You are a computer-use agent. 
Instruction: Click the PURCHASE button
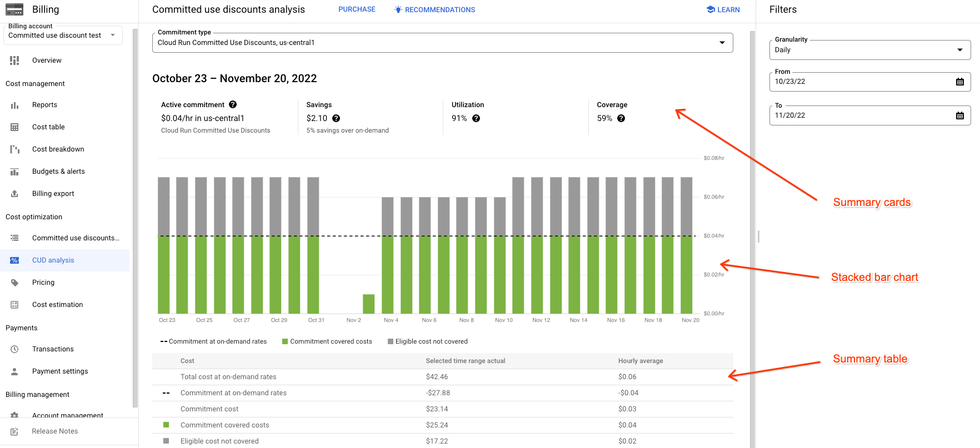click(x=357, y=9)
